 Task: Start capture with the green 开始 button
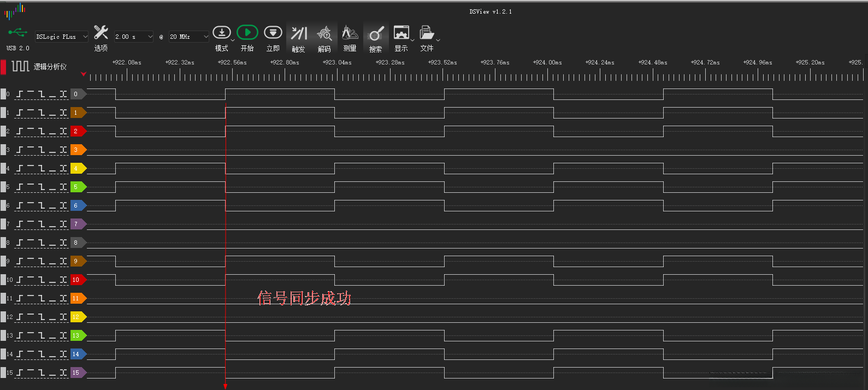247,32
